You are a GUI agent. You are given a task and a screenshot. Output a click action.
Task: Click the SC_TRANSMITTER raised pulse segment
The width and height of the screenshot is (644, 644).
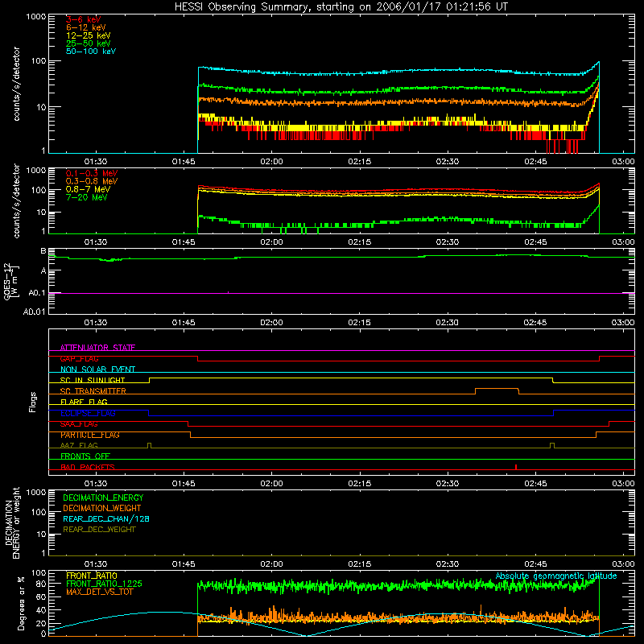click(x=497, y=389)
